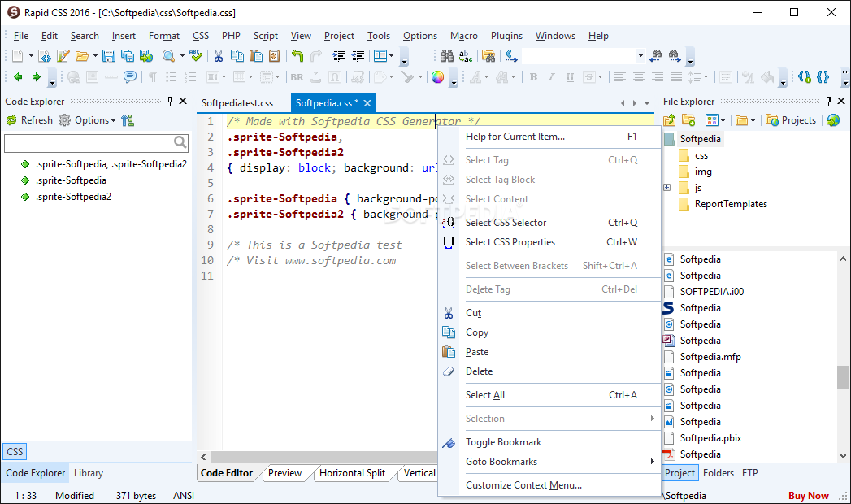
Task: Click the Code Explorer search field
Action: click(96, 143)
